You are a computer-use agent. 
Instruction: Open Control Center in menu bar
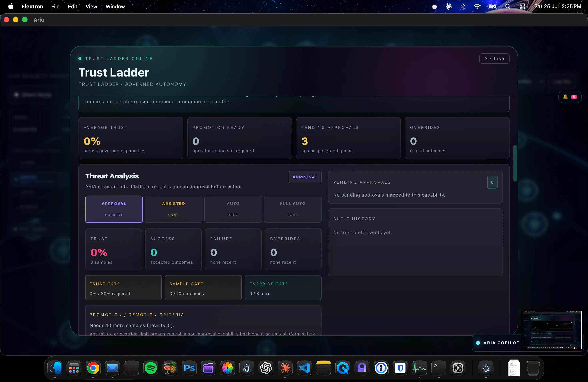[x=522, y=6]
